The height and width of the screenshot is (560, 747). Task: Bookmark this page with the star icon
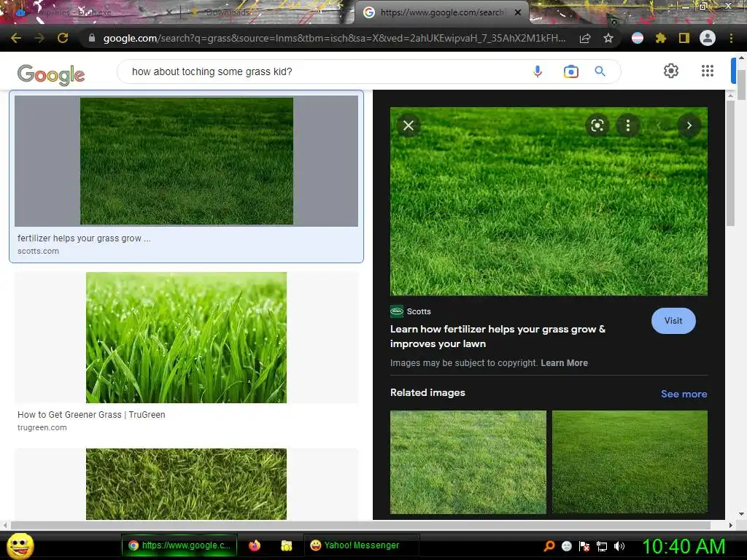click(608, 38)
